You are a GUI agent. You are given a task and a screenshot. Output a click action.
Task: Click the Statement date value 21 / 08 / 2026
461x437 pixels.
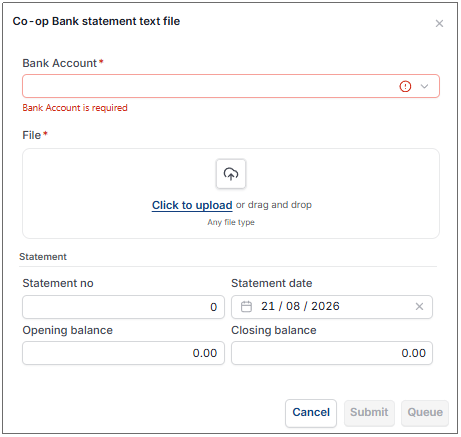point(300,306)
